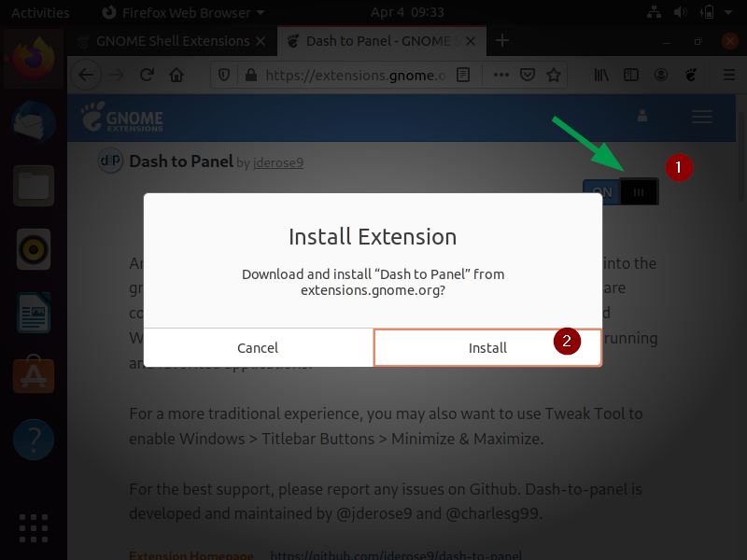The image size is (747, 560).
Task: Open a new browser tab
Action: [502, 40]
